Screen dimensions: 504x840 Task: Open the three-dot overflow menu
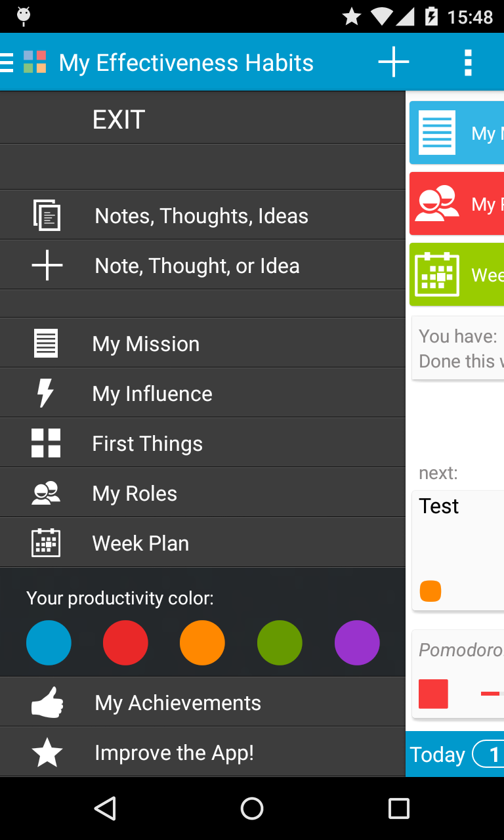coord(468,62)
